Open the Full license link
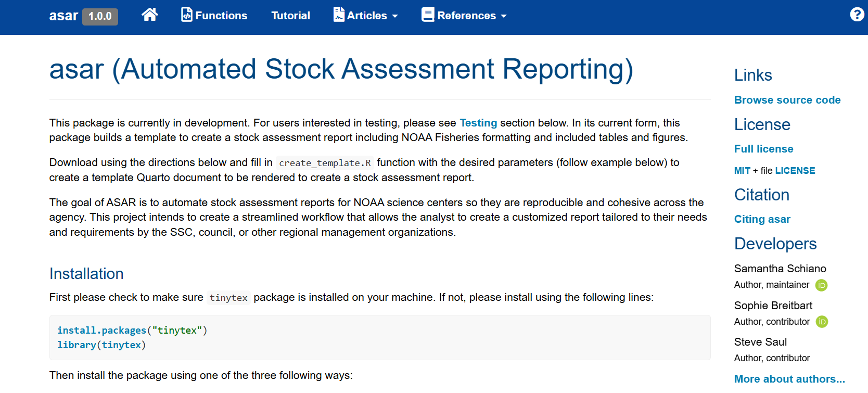This screenshot has width=868, height=393. (x=763, y=149)
